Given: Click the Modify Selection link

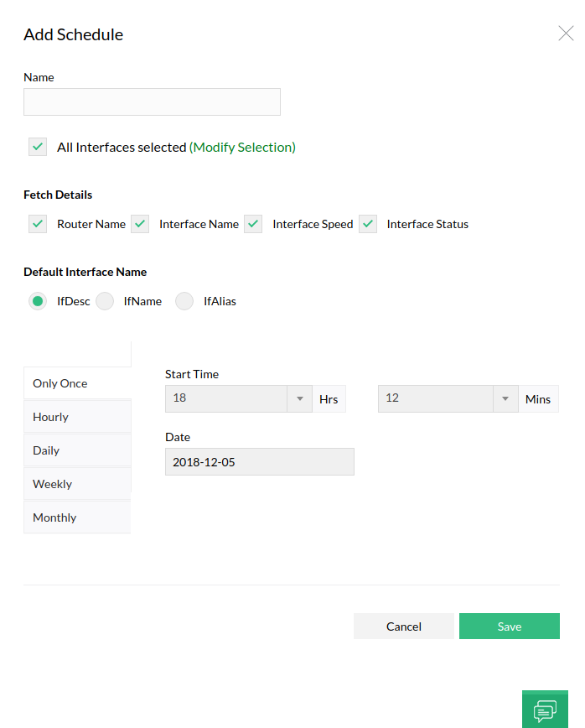Looking at the screenshot, I should pos(242,148).
